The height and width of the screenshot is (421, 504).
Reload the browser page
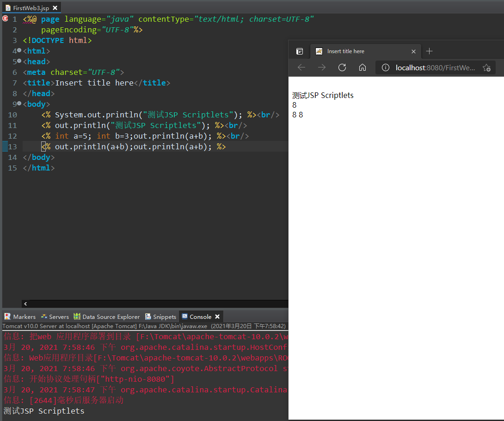(342, 67)
